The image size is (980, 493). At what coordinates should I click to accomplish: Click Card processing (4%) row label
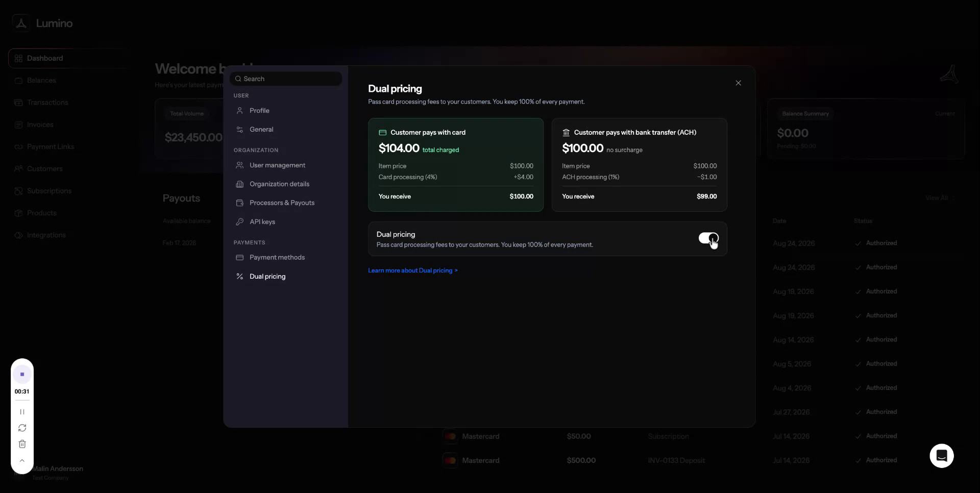coord(408,177)
